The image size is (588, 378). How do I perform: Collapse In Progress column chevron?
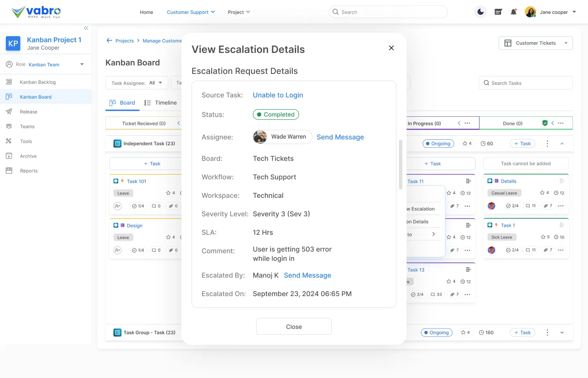point(459,123)
